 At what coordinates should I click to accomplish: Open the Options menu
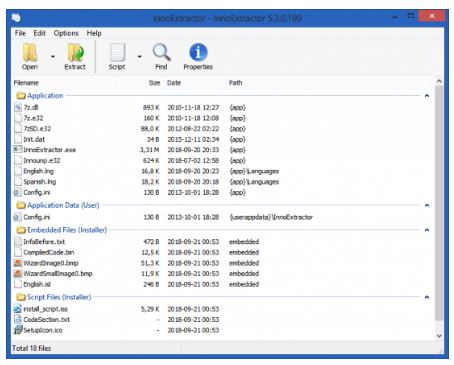(66, 33)
